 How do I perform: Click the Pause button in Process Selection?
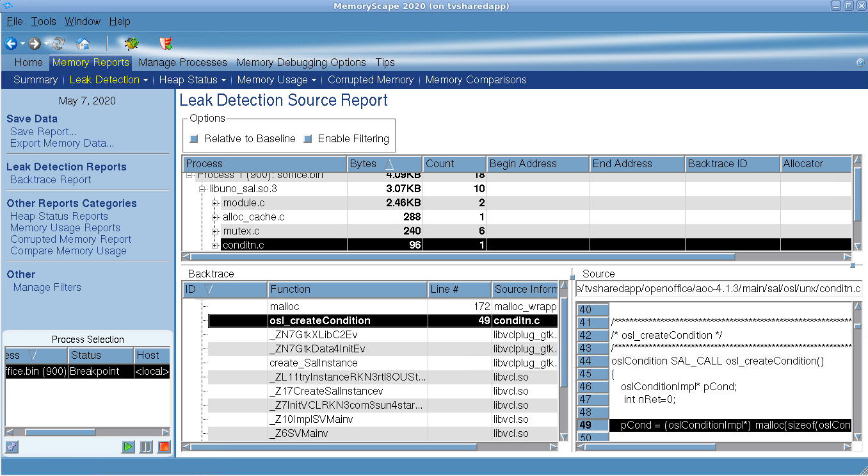pos(146,447)
